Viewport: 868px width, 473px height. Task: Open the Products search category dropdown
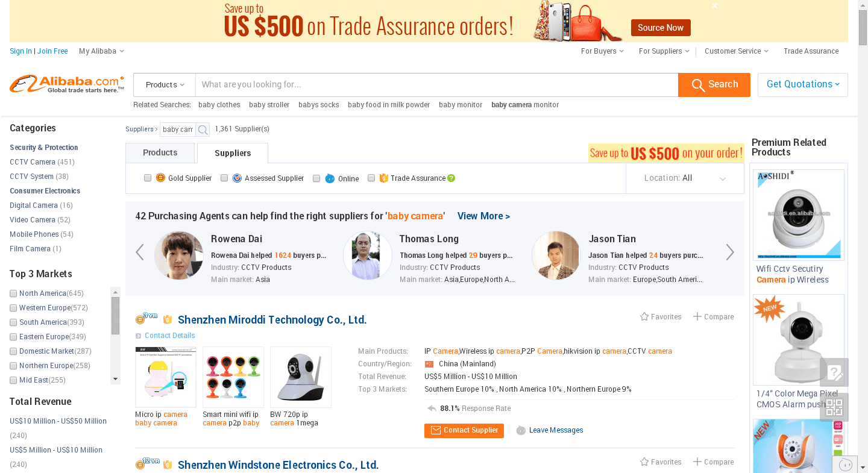point(165,85)
